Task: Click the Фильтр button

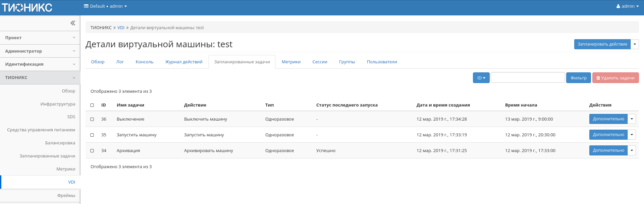Action: (578, 78)
